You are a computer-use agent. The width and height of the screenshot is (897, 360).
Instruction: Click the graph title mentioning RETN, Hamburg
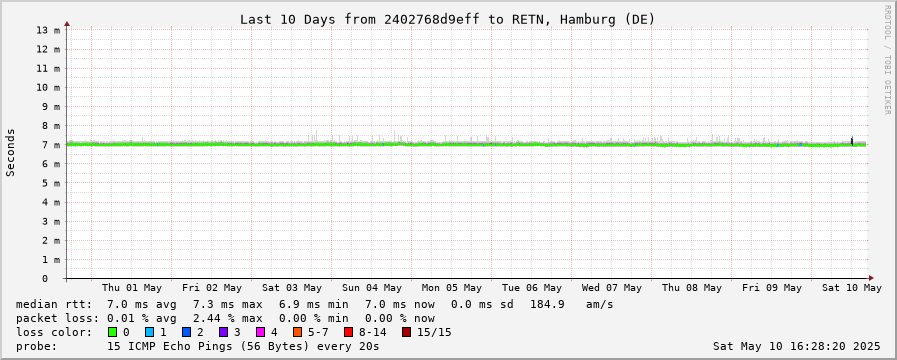[x=447, y=19]
